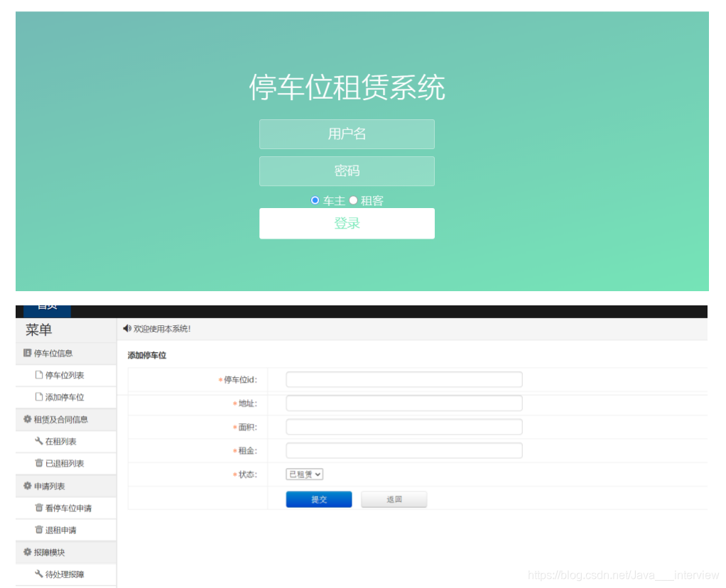Click the speaker icon beside the welcome message
The width and height of the screenshot is (726, 588).
[x=126, y=327]
